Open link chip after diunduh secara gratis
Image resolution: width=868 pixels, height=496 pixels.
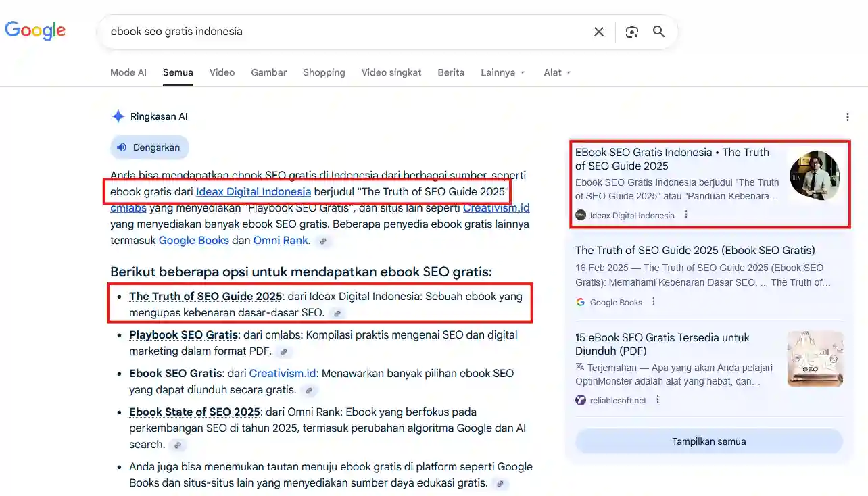pos(309,391)
